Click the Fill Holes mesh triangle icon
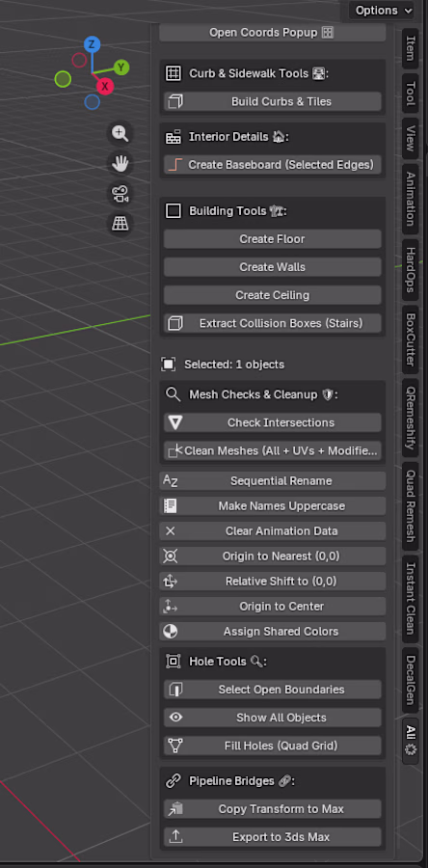 point(175,746)
